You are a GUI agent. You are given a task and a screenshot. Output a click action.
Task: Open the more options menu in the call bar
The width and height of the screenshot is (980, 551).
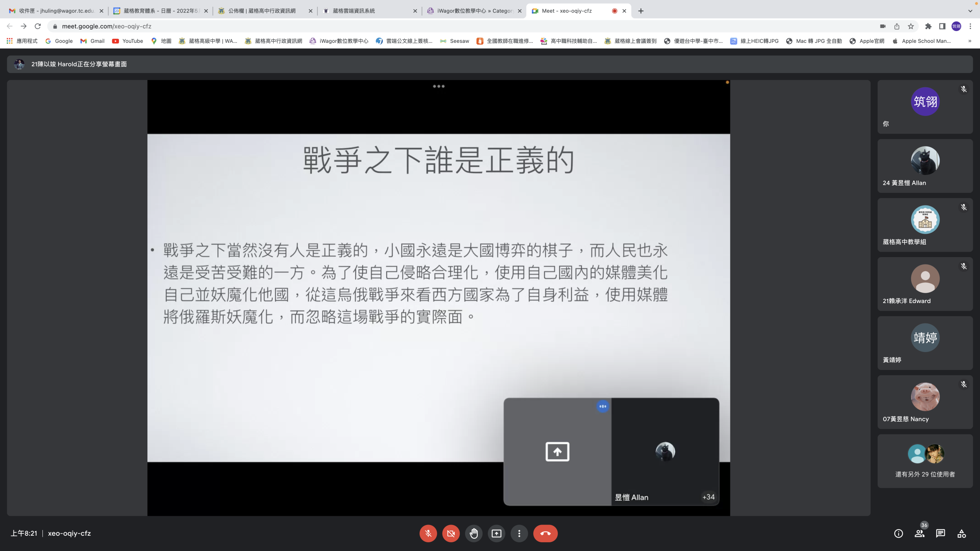pos(519,533)
